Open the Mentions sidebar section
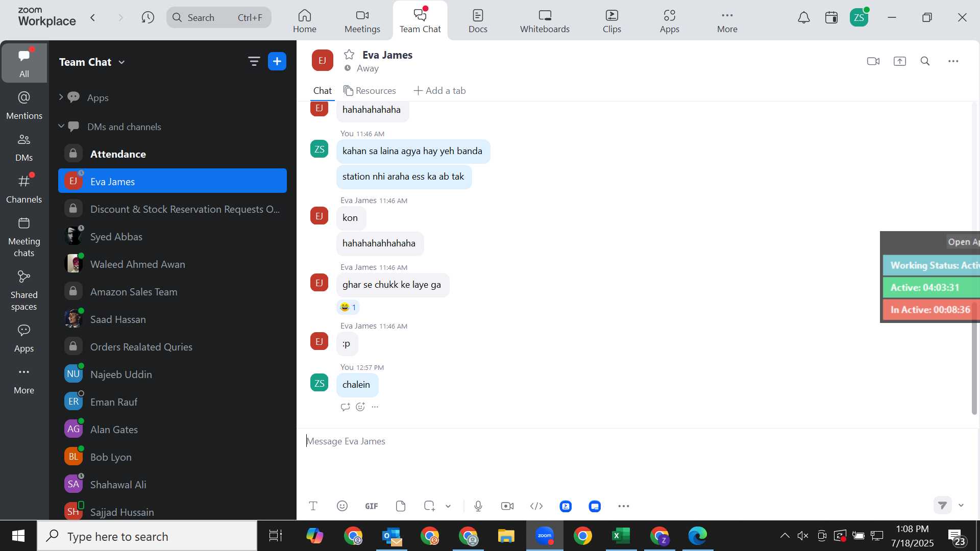The height and width of the screenshot is (551, 980). (x=24, y=106)
